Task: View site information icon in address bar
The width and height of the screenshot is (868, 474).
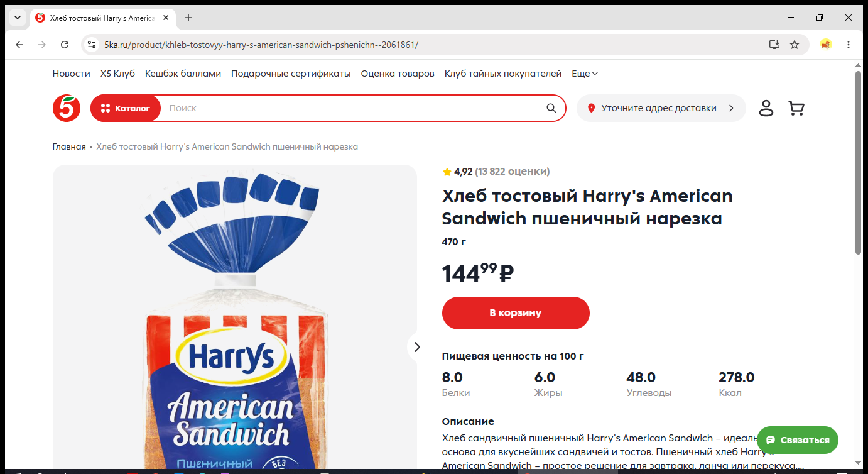Action: (92, 45)
